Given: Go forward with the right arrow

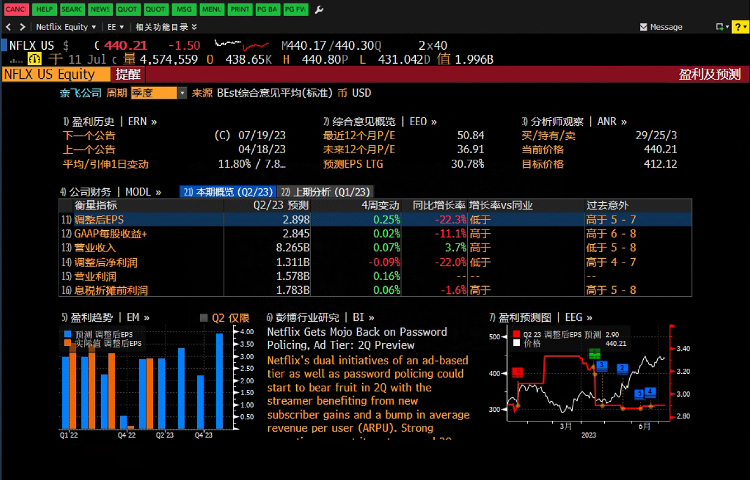Looking at the screenshot, I should [22, 27].
